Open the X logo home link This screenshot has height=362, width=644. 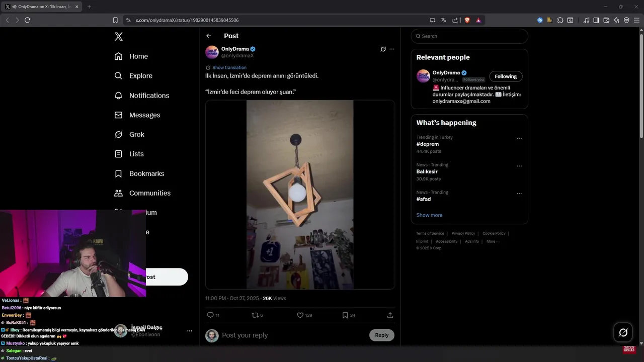tap(118, 36)
